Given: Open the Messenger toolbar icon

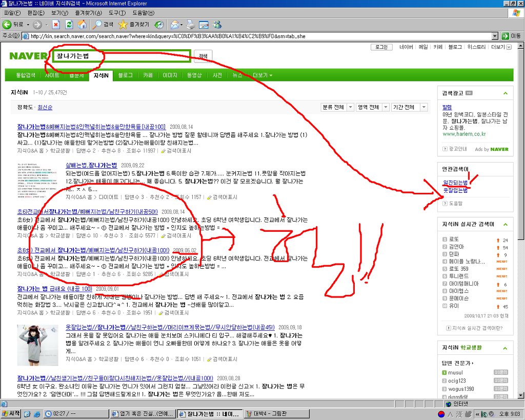Looking at the screenshot, I should [x=217, y=25].
